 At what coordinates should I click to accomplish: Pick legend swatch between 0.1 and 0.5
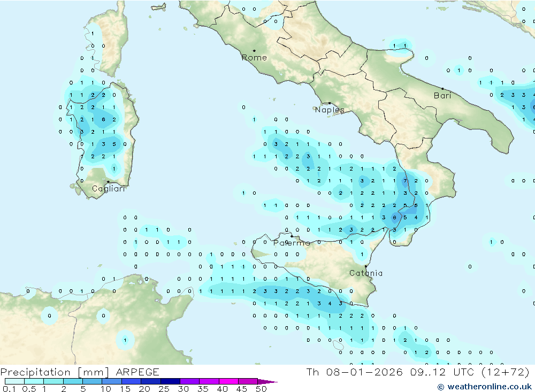tap(14, 381)
